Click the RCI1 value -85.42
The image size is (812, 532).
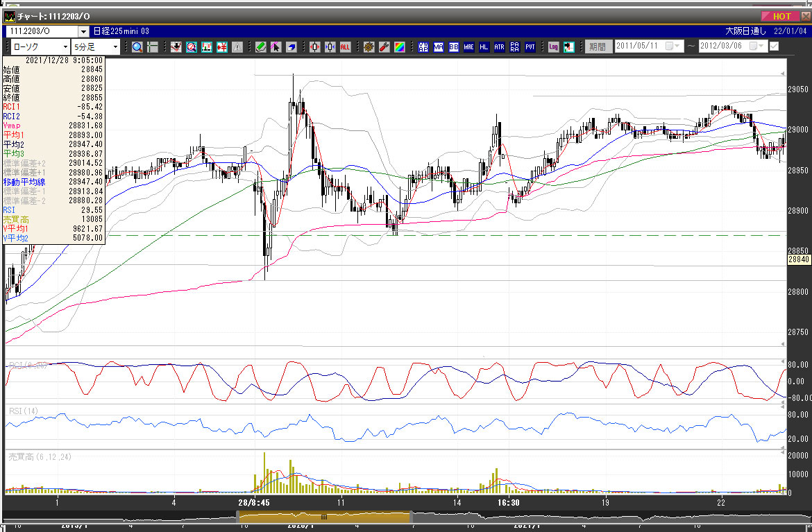coord(90,107)
